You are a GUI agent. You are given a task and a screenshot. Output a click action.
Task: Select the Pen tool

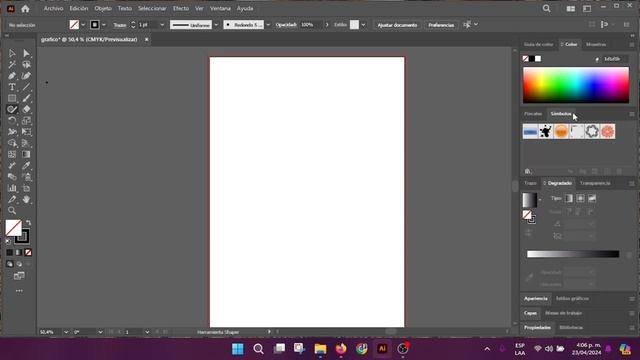12,76
